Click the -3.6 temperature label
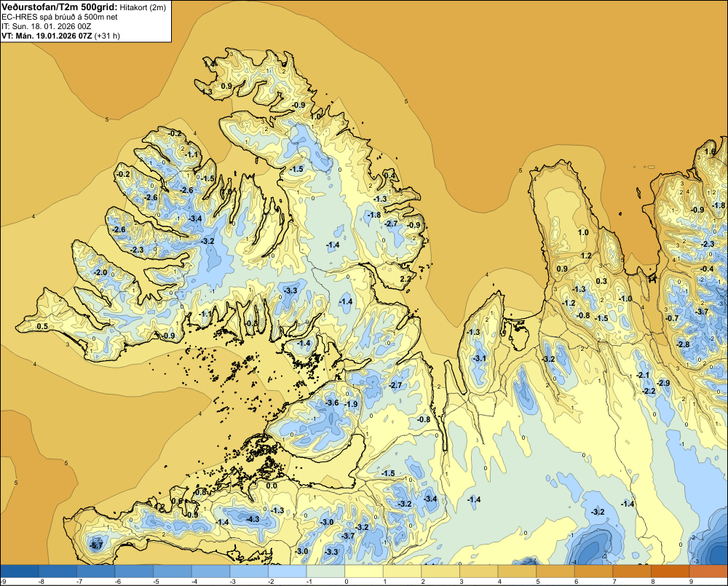 click(x=333, y=403)
